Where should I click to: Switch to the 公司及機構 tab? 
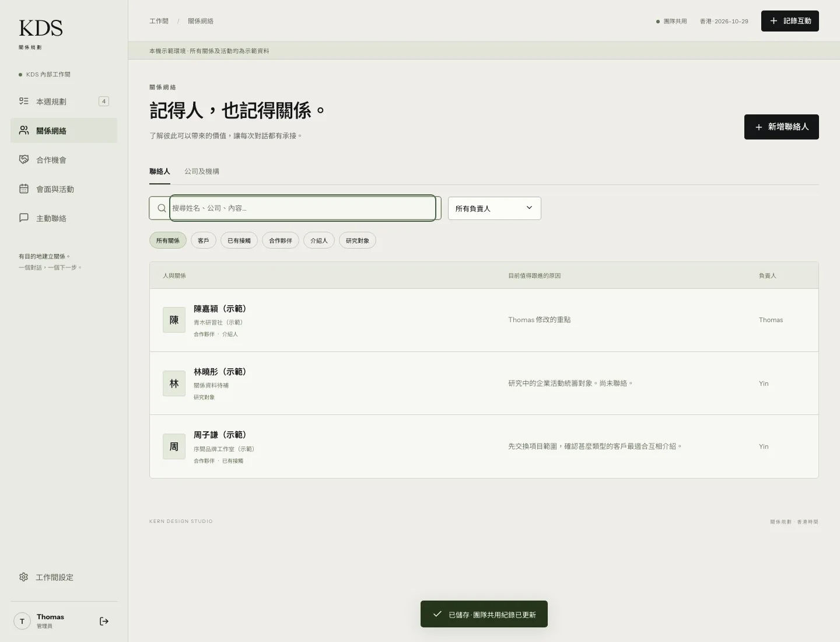click(x=202, y=172)
